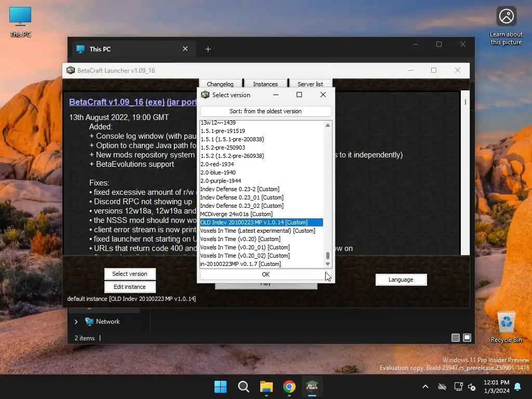Viewport: 532px width, 399px height.
Task: Open the Recycle Bin desktop icon
Action: click(506, 327)
